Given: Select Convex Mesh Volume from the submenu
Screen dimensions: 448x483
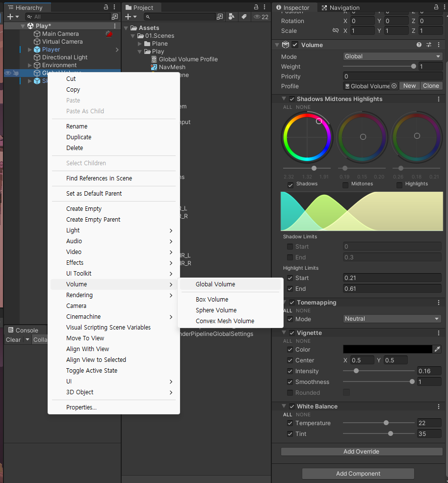Looking at the screenshot, I should (x=230, y=321).
